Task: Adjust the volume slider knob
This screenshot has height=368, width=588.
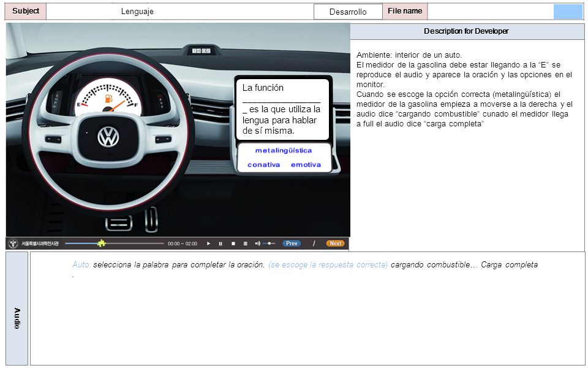Action: click(x=269, y=243)
